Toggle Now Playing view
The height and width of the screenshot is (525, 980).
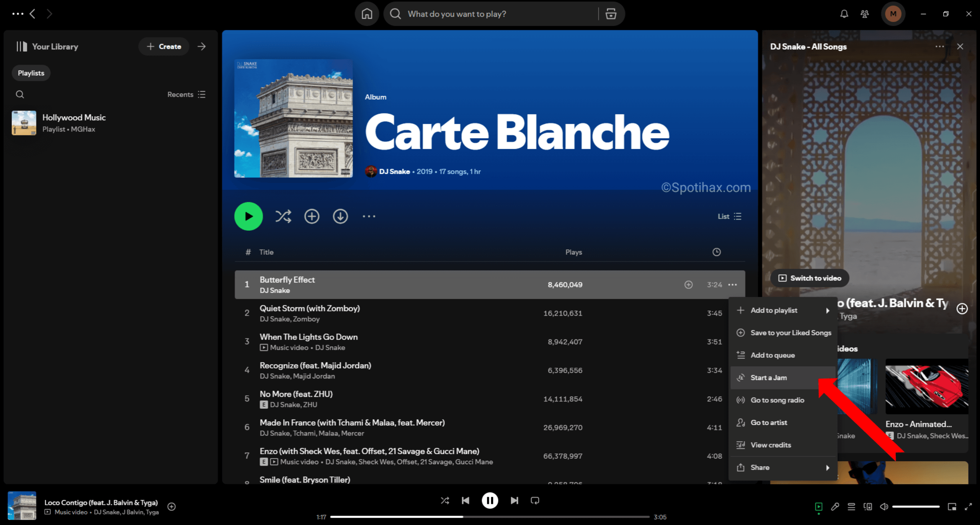click(819, 507)
